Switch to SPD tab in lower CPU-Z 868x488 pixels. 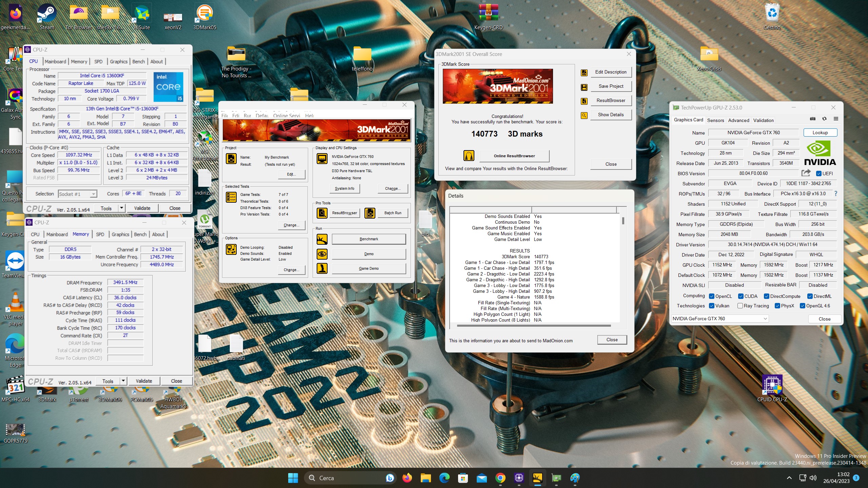[100, 234]
